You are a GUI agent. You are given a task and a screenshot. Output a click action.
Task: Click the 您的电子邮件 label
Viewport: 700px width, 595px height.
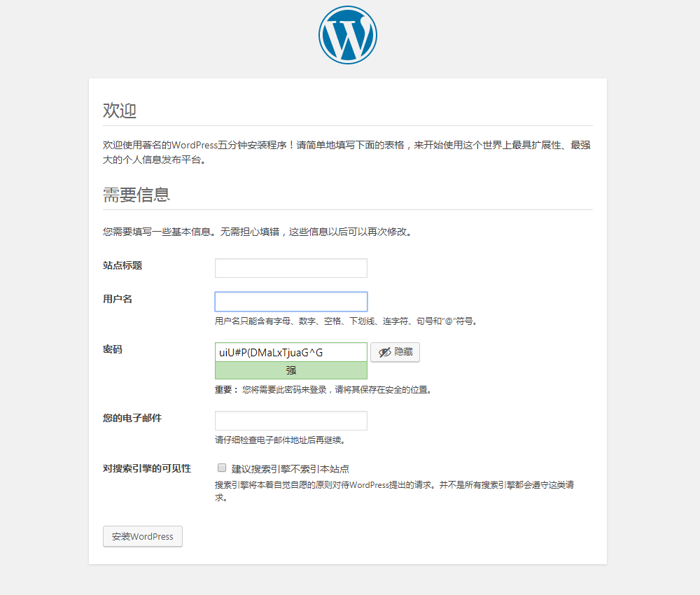pos(132,418)
